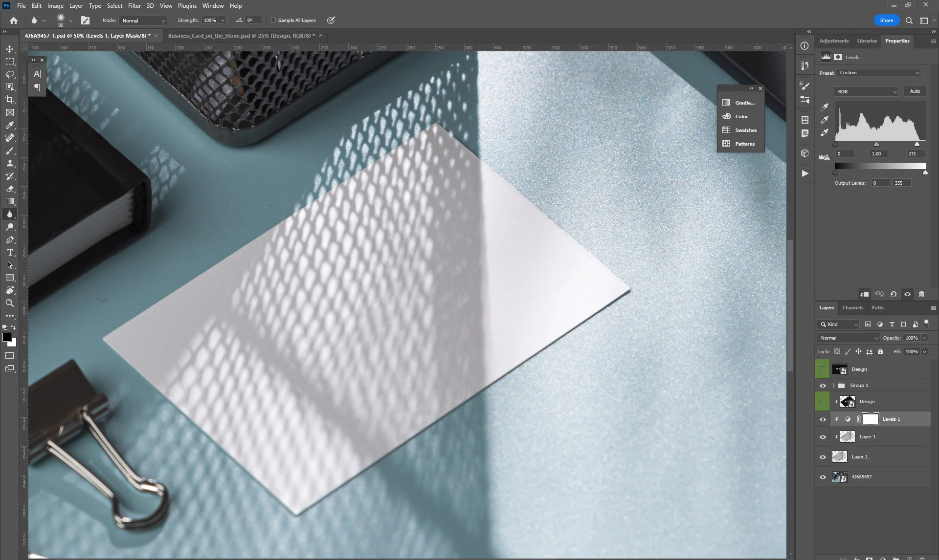Viewport: 939px width, 560px height.
Task: Click the Share button
Action: [886, 21]
